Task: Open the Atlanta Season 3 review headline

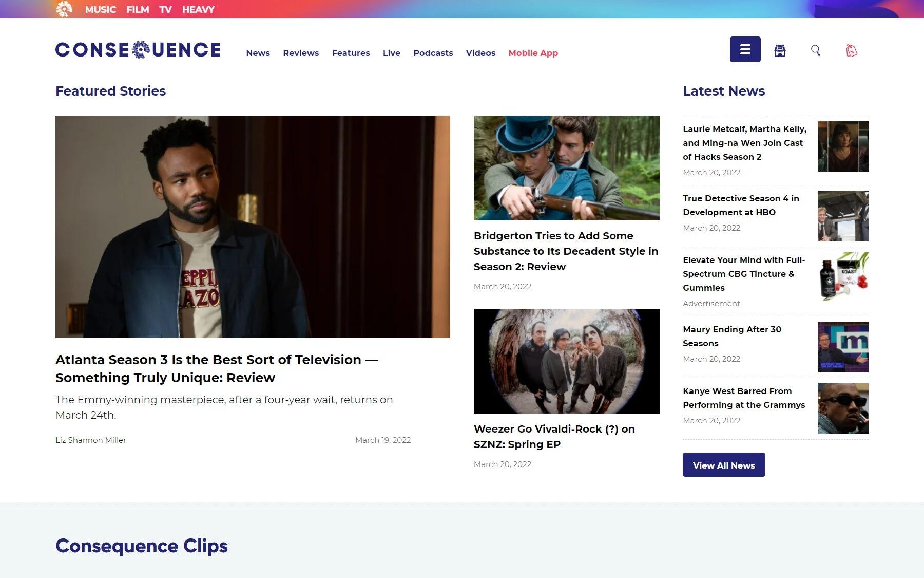Action: point(216,368)
